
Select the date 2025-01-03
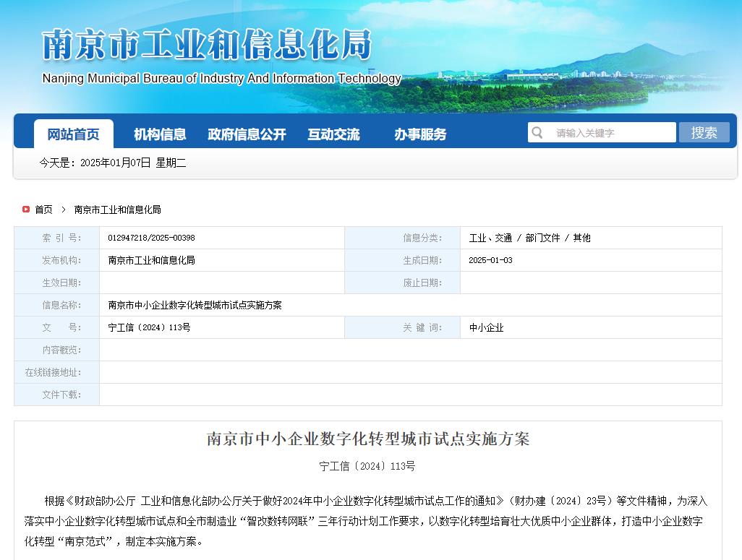pyautogui.click(x=491, y=260)
